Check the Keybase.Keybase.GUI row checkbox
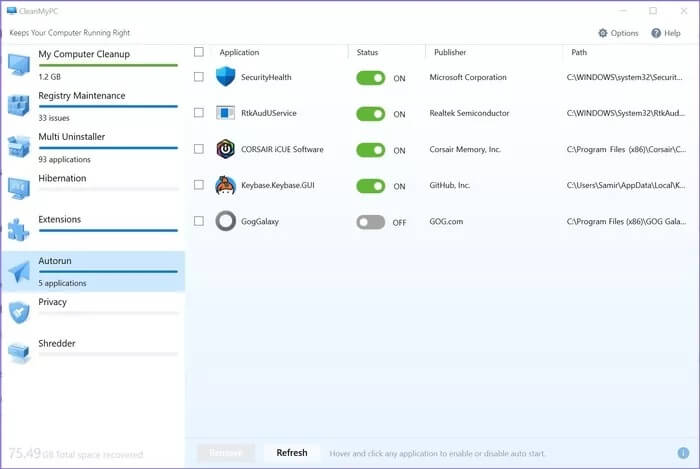This screenshot has height=469, width=700. coord(199,185)
